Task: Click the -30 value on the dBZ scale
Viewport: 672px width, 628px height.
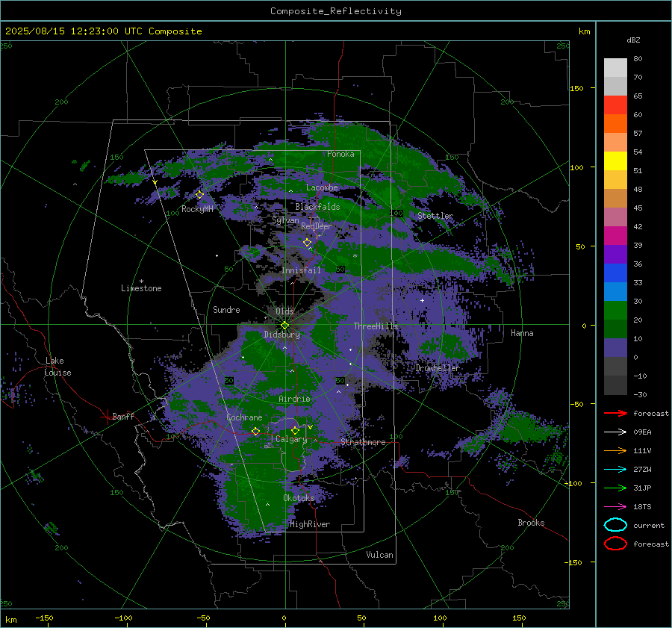Action: [x=640, y=394]
